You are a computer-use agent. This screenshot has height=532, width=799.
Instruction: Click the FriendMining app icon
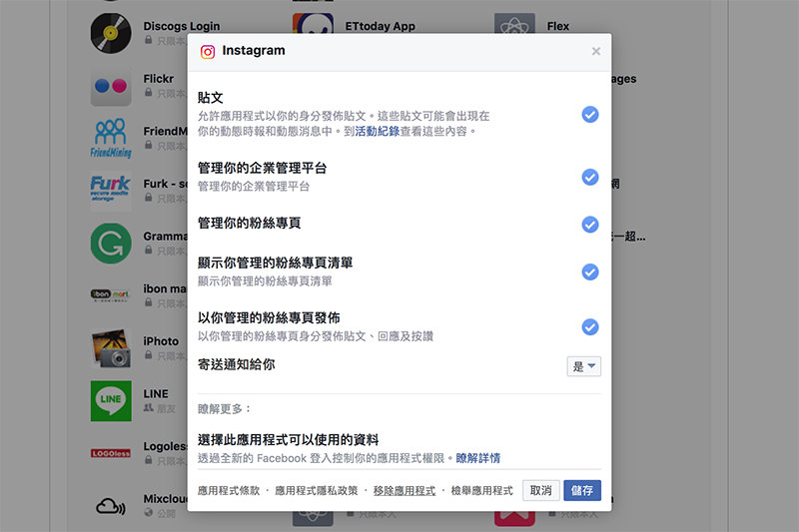tap(110, 139)
